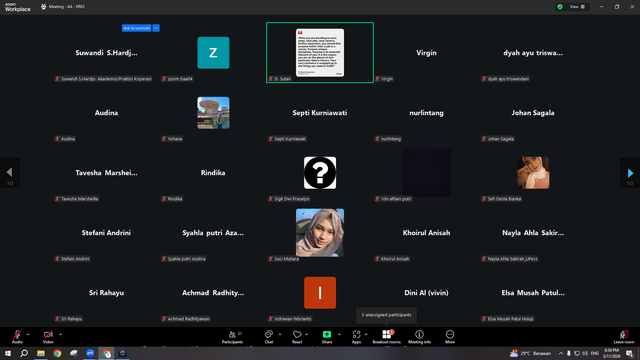Click Elsa Musah Patul... participant name
The width and height of the screenshot is (640, 360).
[533, 293]
